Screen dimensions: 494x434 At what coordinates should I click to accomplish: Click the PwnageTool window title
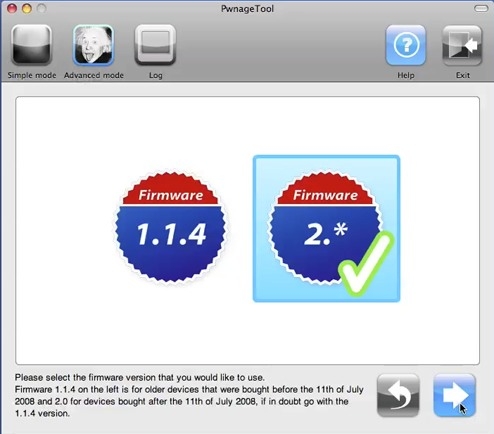tap(247, 9)
